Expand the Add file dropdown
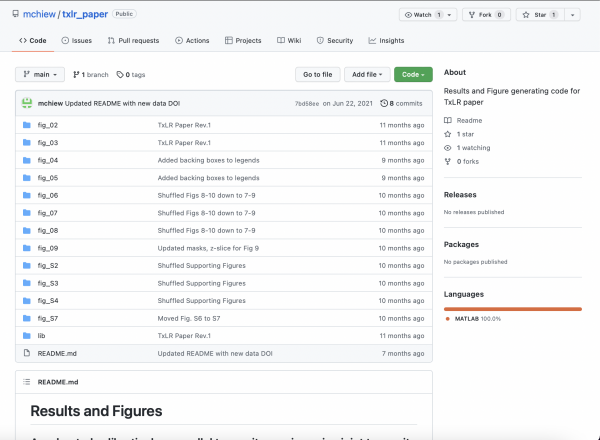Viewport: 600px width, 440px height. point(367,75)
